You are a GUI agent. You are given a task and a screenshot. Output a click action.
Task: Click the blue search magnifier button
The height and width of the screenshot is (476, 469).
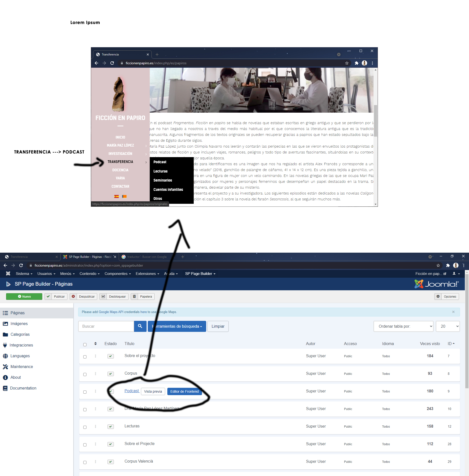click(x=140, y=326)
